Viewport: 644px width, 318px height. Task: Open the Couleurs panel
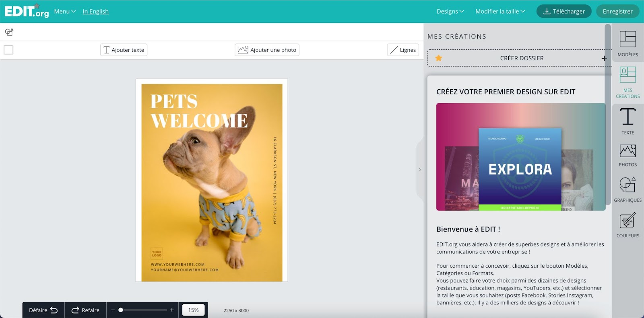tap(627, 225)
